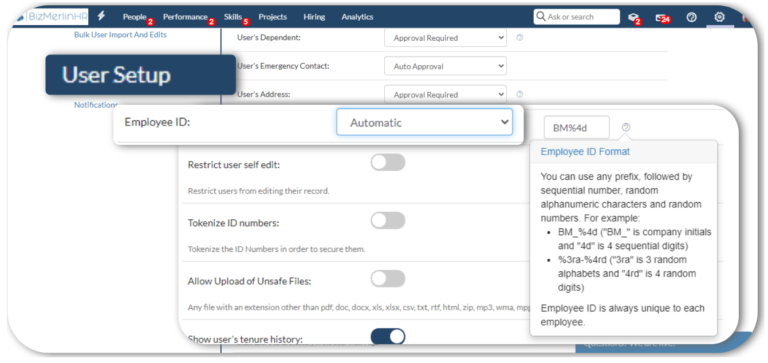Click the lightning bolt quick actions icon
Viewport: 768px width, 363px height.
tap(101, 16)
